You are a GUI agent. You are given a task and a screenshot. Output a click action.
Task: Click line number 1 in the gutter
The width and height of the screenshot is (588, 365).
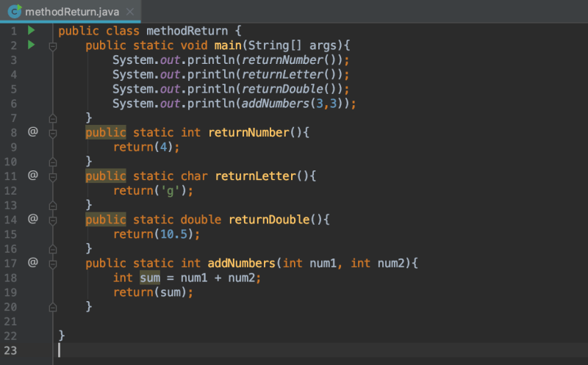coord(14,31)
